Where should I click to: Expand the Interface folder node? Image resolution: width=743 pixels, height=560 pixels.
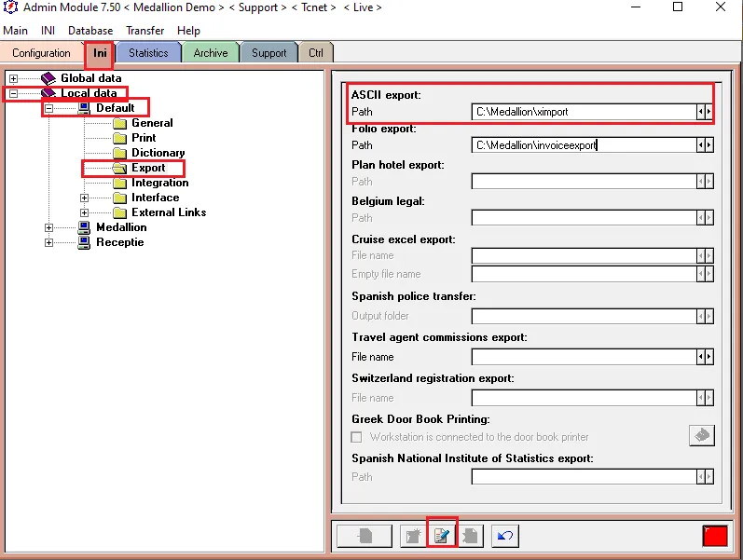84,198
